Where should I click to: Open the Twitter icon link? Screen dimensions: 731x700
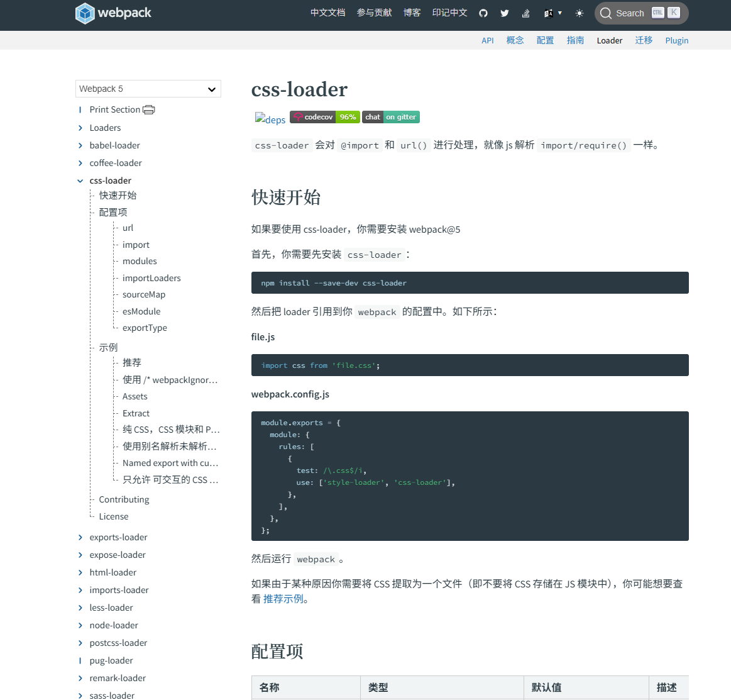click(505, 13)
